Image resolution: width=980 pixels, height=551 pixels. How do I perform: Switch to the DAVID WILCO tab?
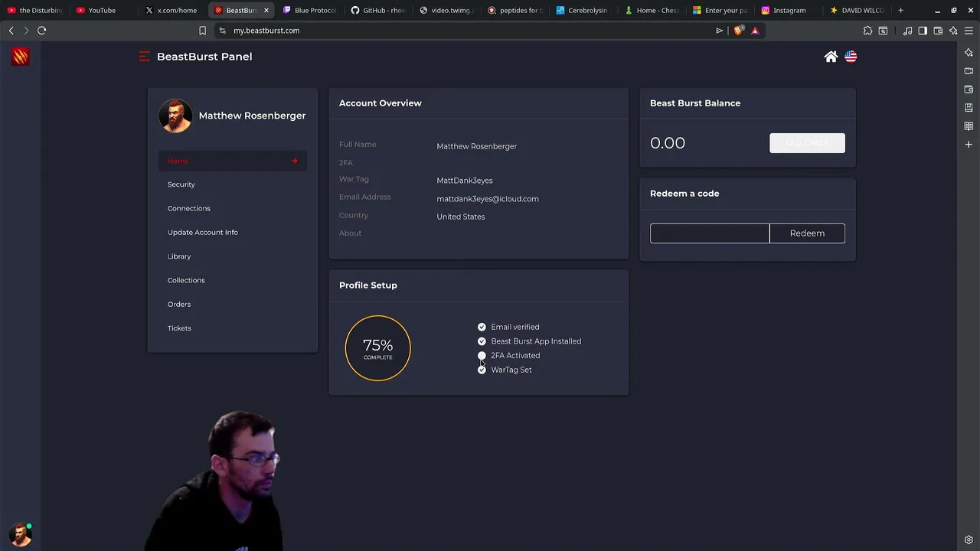pyautogui.click(x=857, y=11)
